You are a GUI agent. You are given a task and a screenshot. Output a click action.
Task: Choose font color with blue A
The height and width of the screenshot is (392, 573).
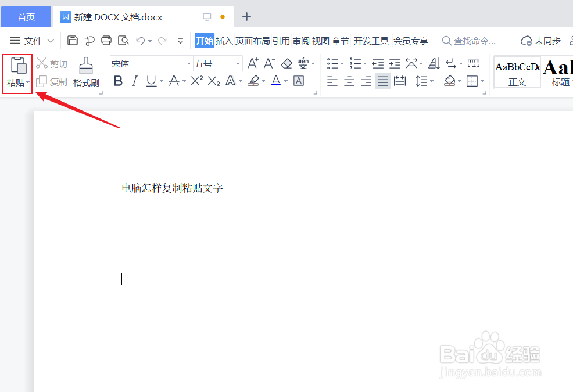(x=276, y=80)
